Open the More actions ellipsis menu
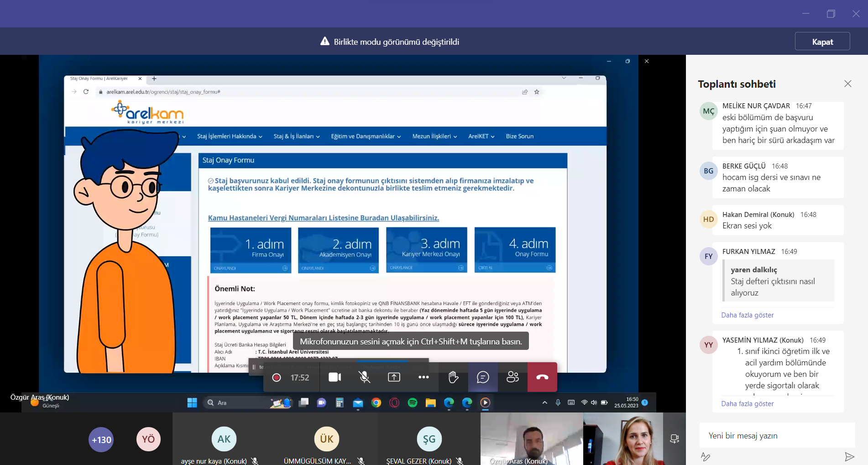The image size is (868, 465). click(x=424, y=377)
